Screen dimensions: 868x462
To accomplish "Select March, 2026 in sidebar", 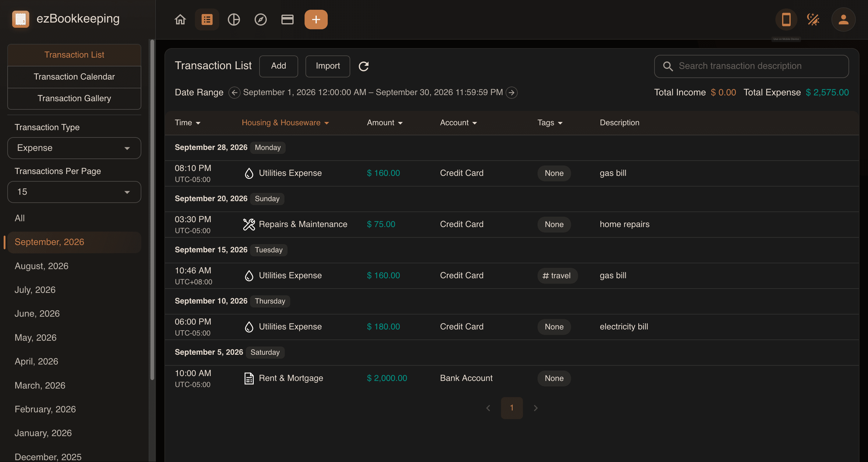I will tap(74, 386).
